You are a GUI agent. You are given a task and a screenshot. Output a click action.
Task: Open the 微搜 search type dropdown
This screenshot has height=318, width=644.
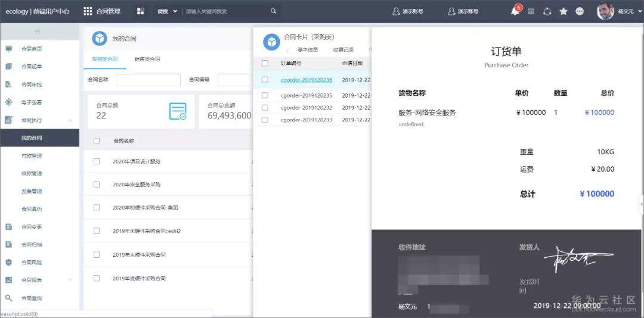[x=167, y=11]
